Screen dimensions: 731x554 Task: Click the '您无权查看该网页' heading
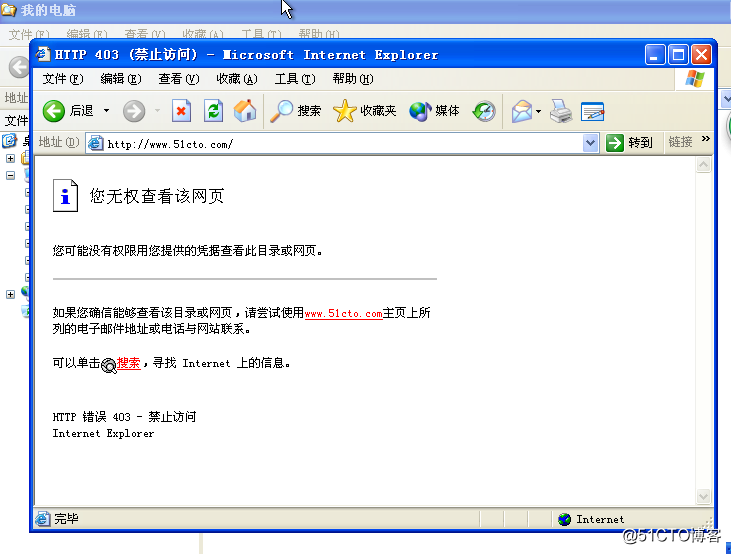click(x=157, y=196)
